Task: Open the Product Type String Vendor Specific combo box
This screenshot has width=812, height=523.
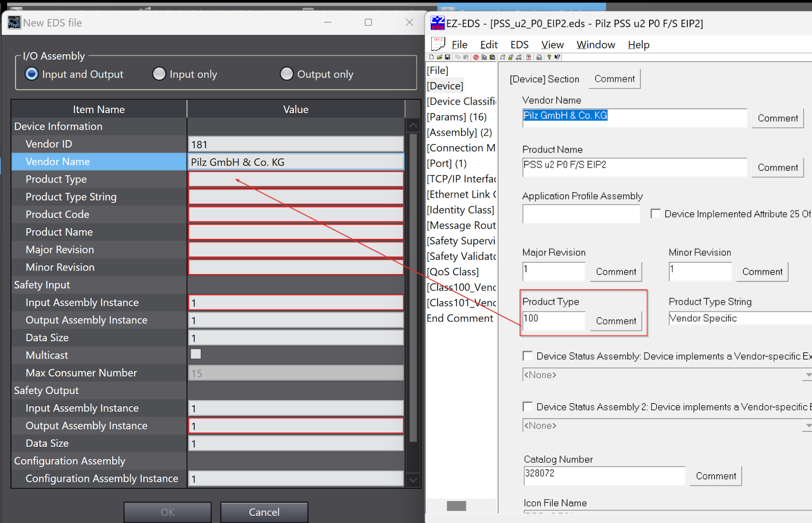Action: click(x=740, y=318)
